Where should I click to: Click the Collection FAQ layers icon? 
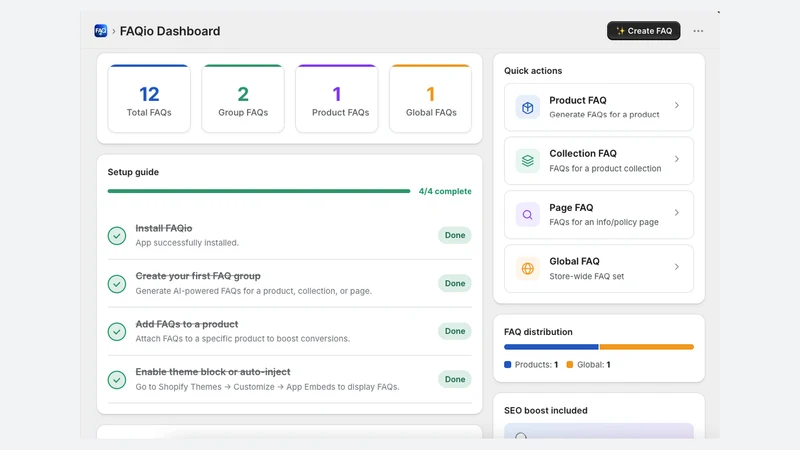(x=528, y=161)
